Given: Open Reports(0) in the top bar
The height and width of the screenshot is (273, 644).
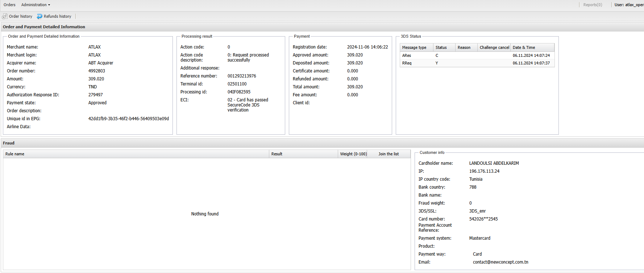Looking at the screenshot, I should pos(593,5).
